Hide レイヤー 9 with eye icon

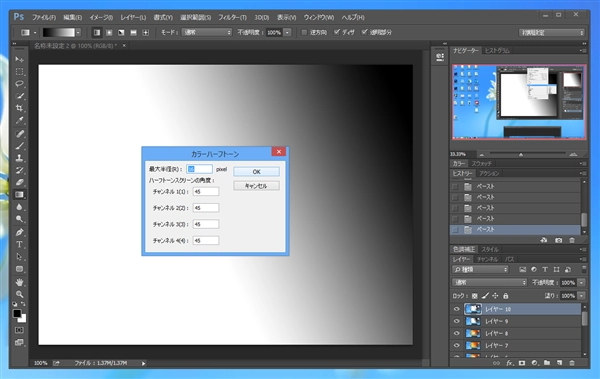(x=456, y=321)
